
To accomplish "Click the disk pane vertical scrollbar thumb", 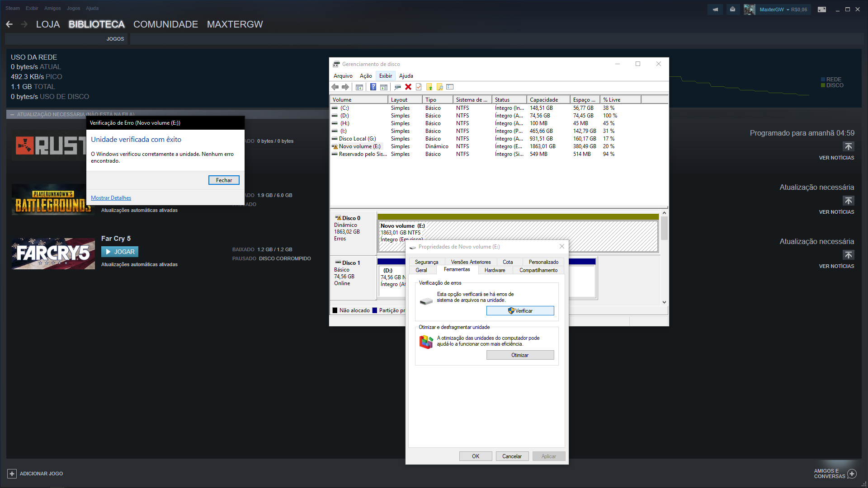I will click(664, 228).
